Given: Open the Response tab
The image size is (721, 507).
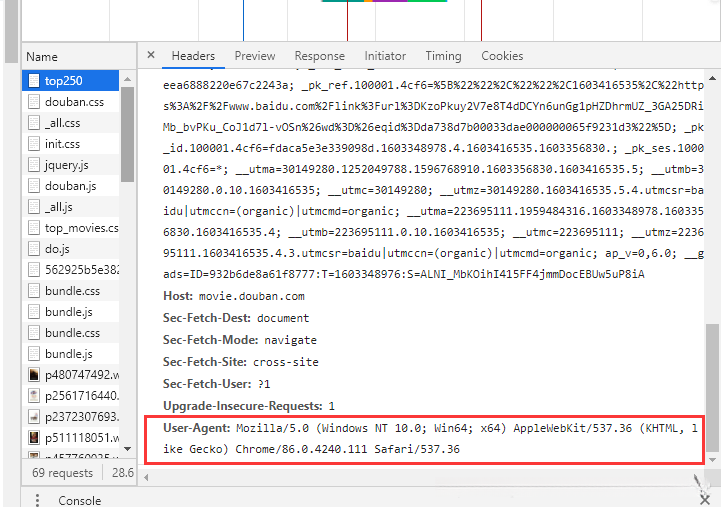Looking at the screenshot, I should pyautogui.click(x=320, y=56).
